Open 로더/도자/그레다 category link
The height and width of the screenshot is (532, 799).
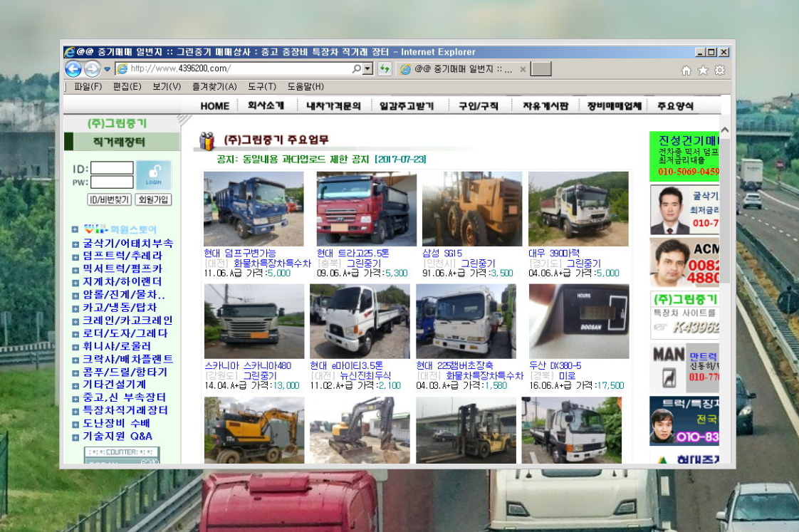point(125,333)
